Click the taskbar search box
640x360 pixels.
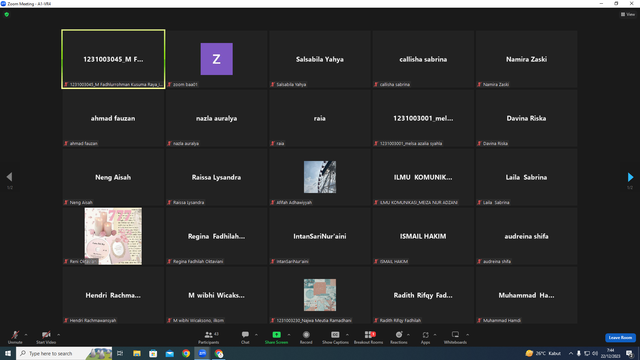pyautogui.click(x=64, y=353)
